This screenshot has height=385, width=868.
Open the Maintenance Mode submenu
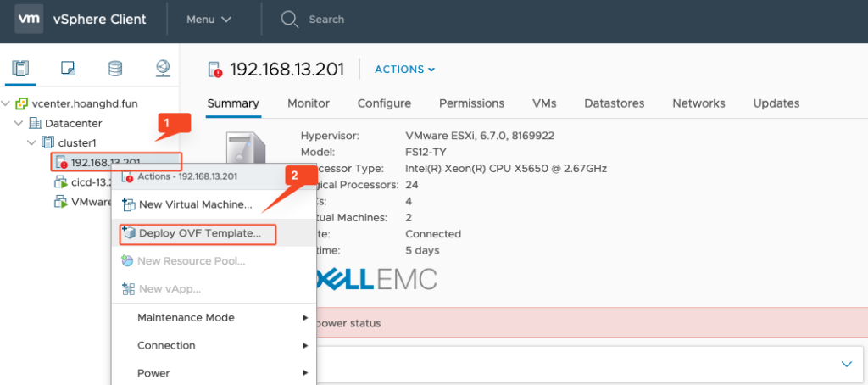pyautogui.click(x=214, y=317)
